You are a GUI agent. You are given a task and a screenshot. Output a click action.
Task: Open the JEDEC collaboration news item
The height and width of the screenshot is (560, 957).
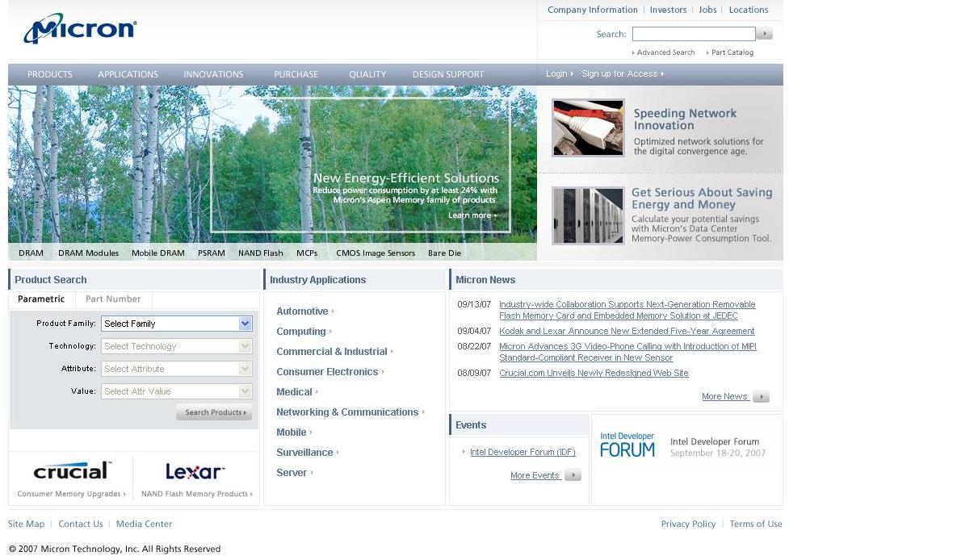point(627,311)
